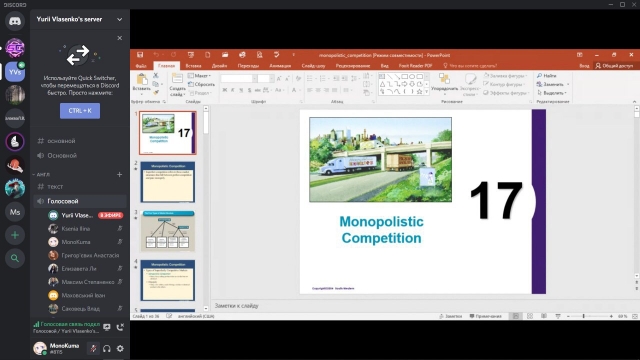Open Discord user settings gear
The height and width of the screenshot is (360, 640).
pyautogui.click(x=120, y=348)
